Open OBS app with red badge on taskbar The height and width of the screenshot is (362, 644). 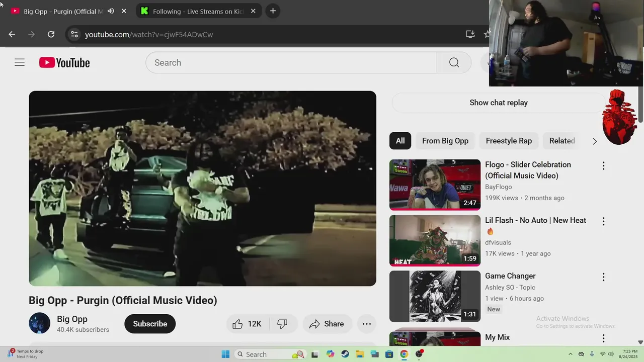pyautogui.click(x=419, y=354)
